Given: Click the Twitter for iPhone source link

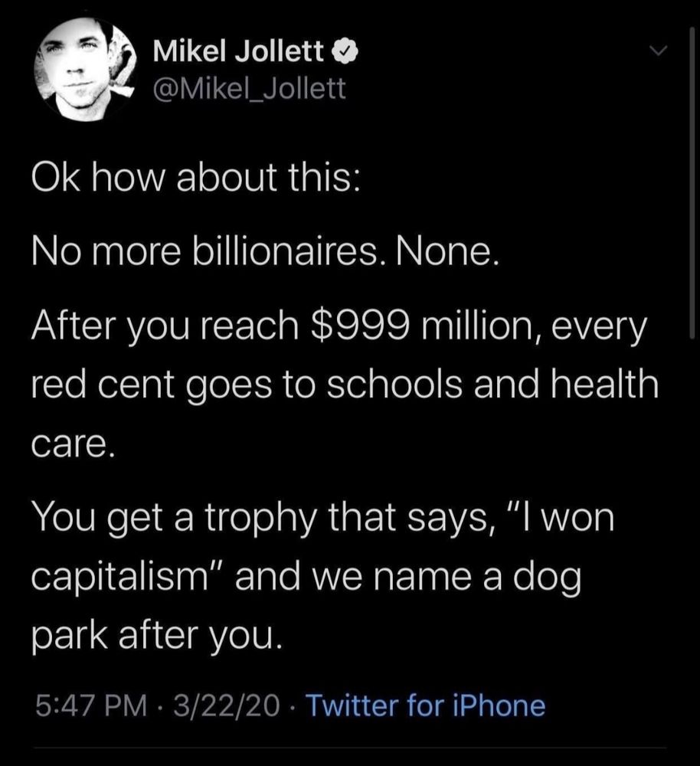Looking at the screenshot, I should pyautogui.click(x=425, y=706).
